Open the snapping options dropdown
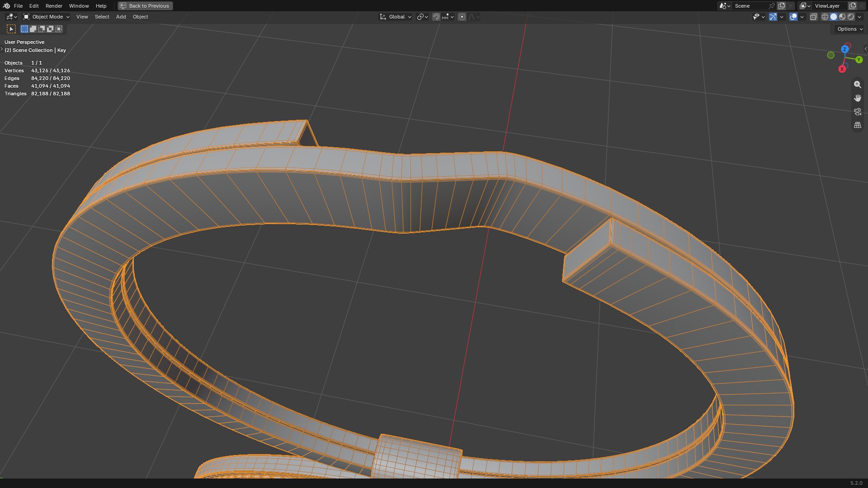Screen dimensions: 868x488 448,17
